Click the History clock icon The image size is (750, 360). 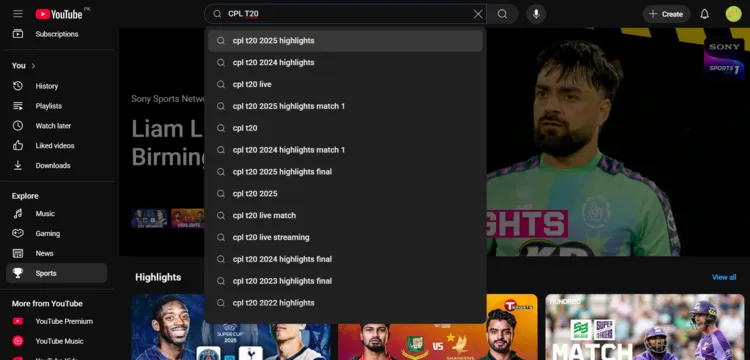[x=18, y=86]
